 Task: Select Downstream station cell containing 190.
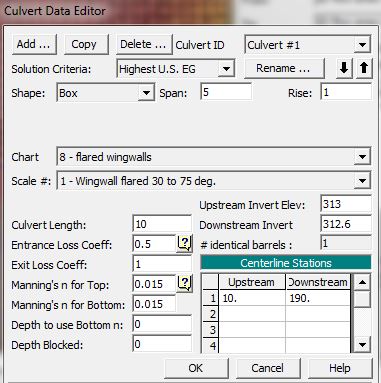point(318,298)
